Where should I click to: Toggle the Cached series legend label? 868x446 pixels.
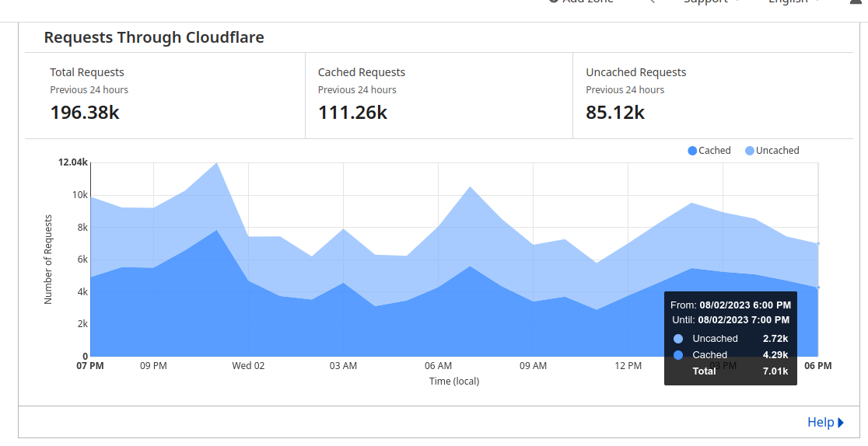[x=714, y=151]
